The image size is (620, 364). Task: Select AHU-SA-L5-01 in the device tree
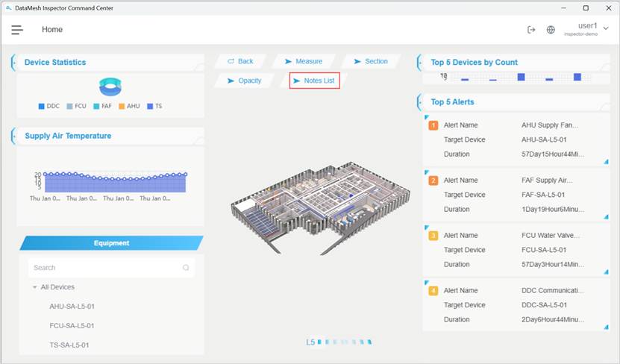(72, 307)
